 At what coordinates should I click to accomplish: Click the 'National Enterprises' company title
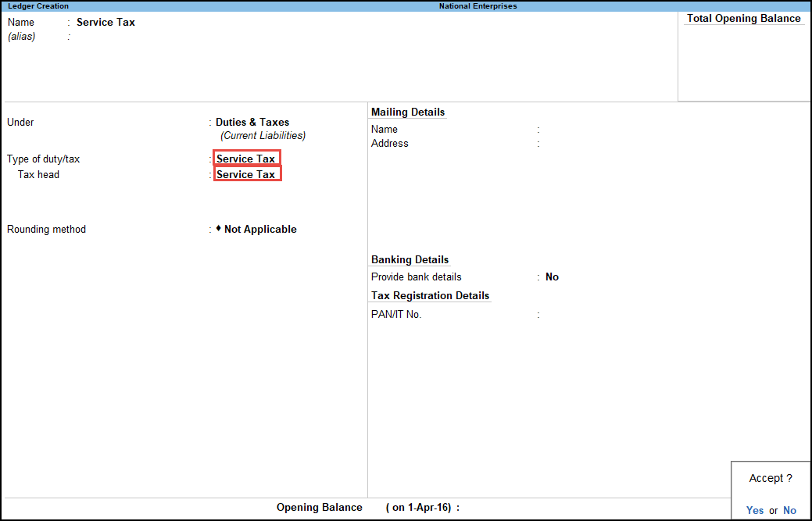478,6
